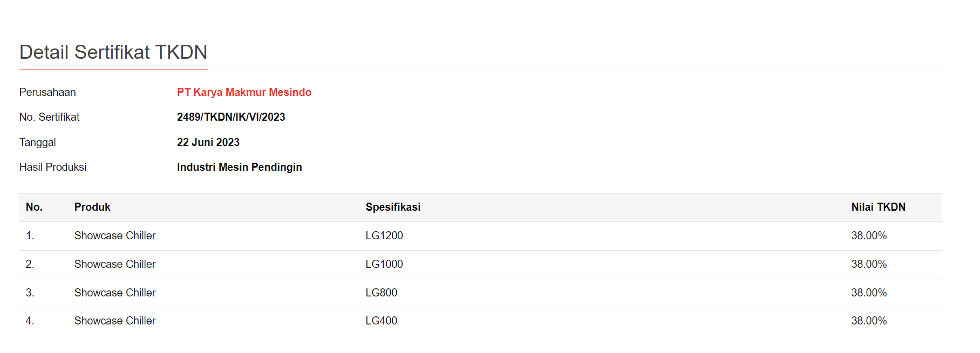This screenshot has width=980, height=353.
Task: Click the Produk column header
Action: click(92, 207)
